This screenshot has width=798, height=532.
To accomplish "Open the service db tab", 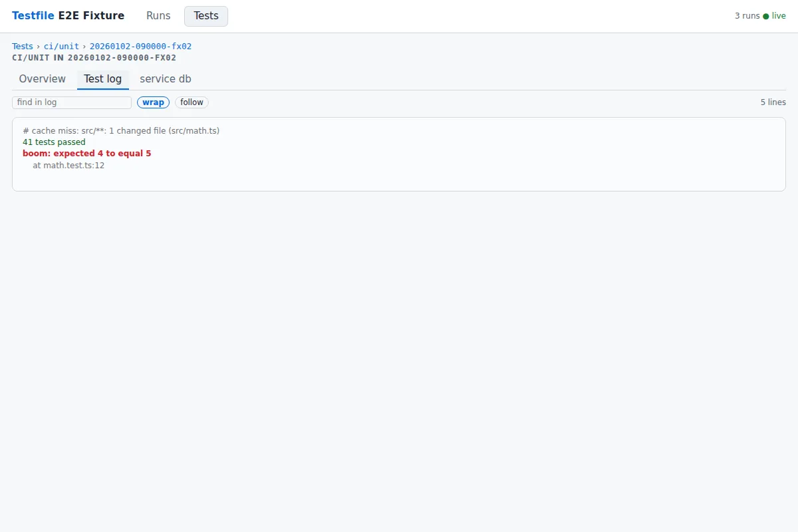I will click(x=166, y=79).
